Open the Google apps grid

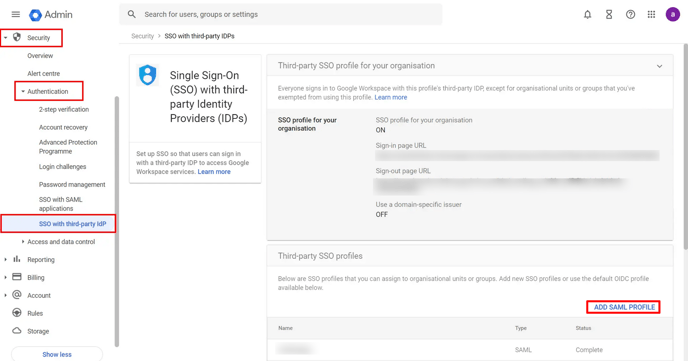point(652,14)
